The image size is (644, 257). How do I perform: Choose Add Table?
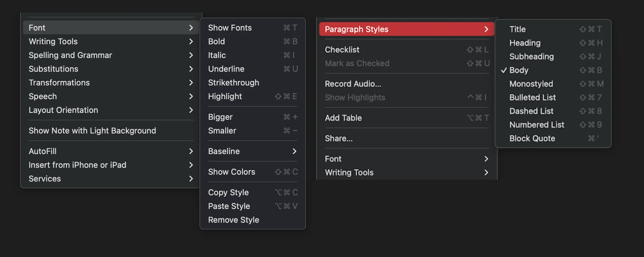(343, 118)
